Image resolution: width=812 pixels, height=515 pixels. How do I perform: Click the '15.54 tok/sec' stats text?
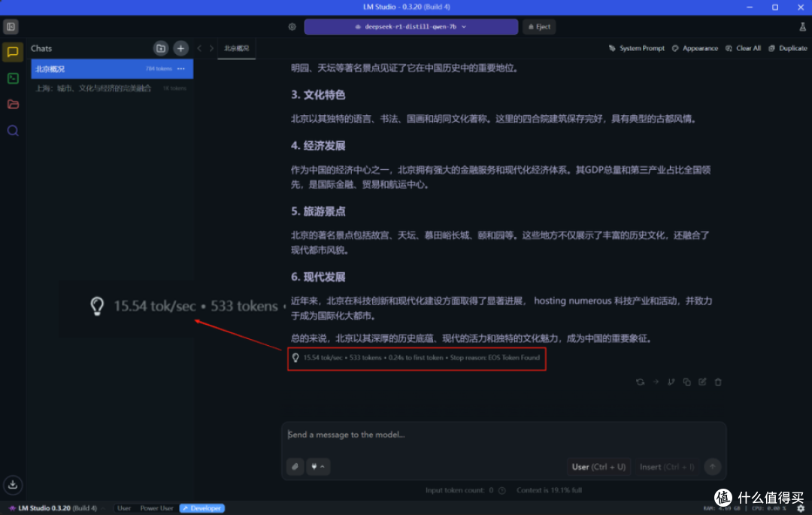[323, 358]
